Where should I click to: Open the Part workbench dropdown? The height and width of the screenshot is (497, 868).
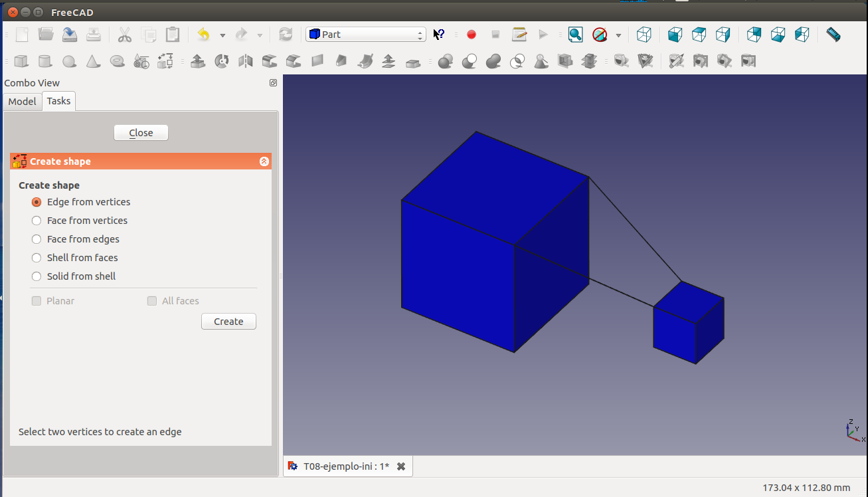coord(365,35)
